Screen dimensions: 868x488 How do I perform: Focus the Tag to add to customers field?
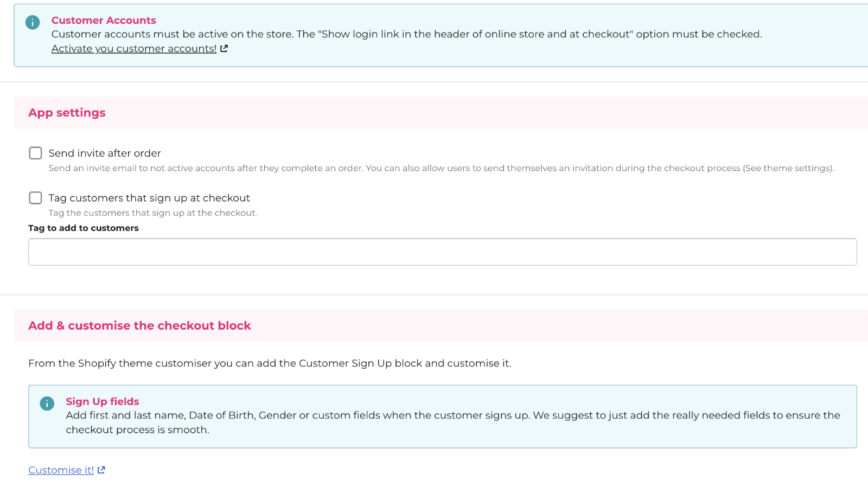pos(442,252)
